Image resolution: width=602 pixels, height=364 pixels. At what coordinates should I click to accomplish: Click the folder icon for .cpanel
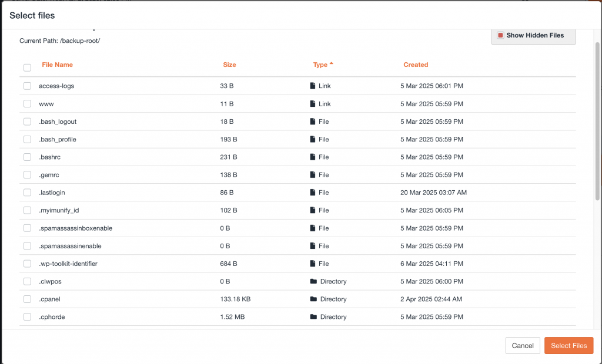point(313,299)
